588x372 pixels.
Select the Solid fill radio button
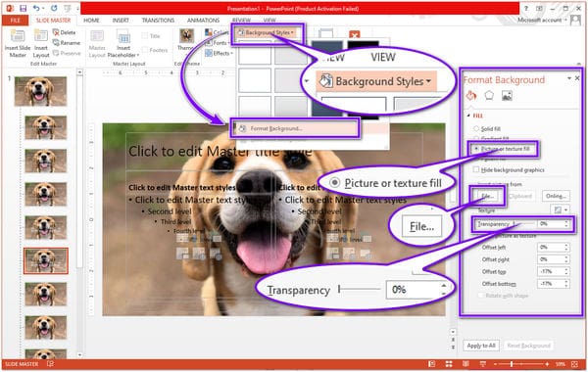476,128
